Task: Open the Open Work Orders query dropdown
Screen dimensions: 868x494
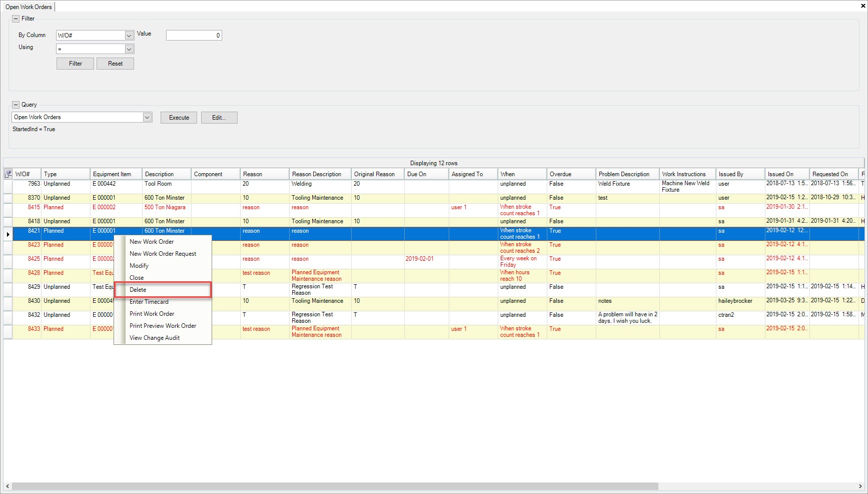Action: 147,117
